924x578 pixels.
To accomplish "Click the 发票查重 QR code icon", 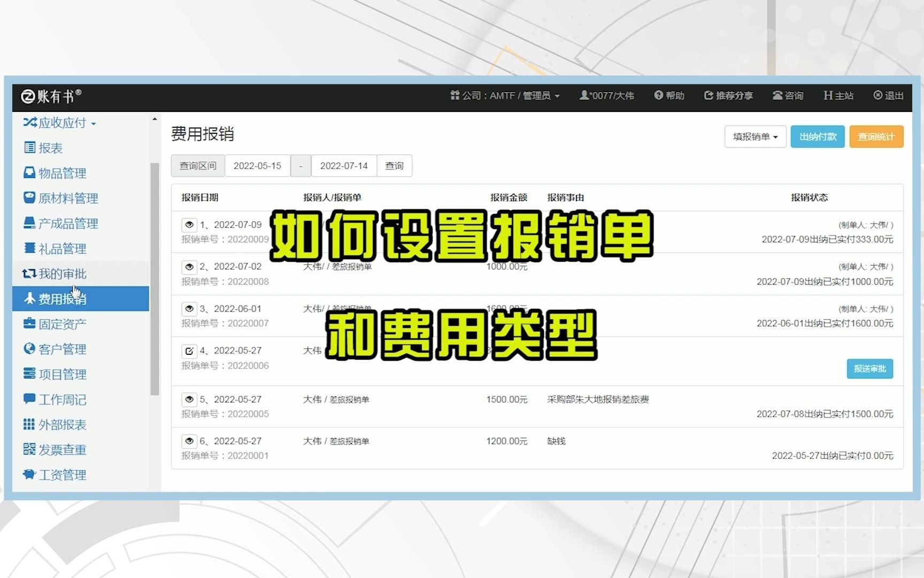I will (29, 449).
